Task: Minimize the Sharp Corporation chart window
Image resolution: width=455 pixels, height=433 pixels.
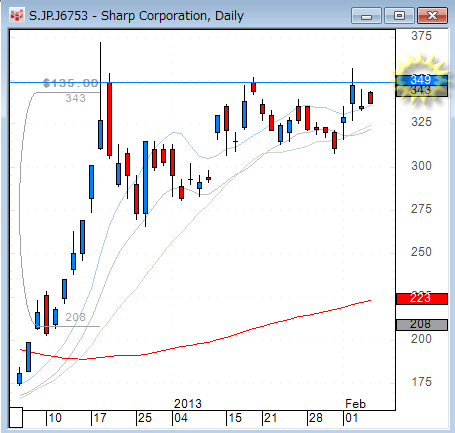Action: 366,16
